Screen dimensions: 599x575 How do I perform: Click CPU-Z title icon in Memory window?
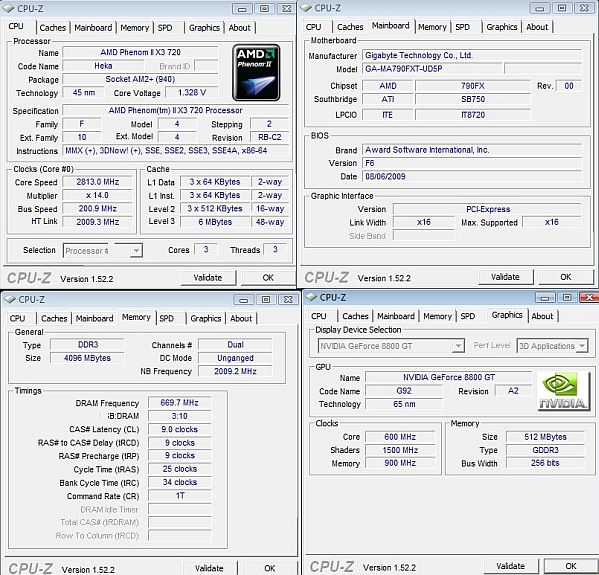[x=10, y=300]
